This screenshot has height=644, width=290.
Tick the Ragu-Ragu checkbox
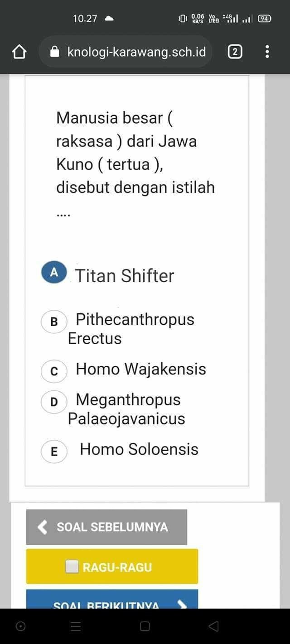72,567
